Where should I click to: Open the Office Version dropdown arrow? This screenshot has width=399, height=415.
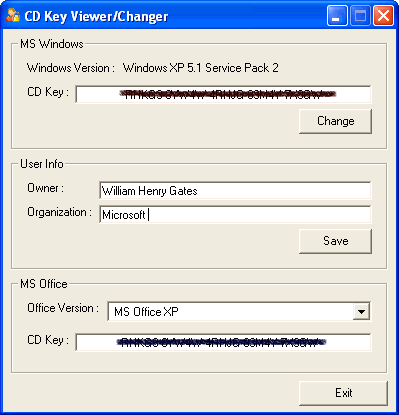361,312
